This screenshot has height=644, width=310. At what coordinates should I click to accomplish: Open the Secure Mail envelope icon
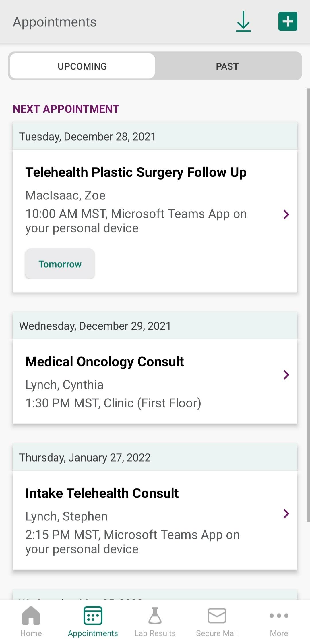[x=217, y=616]
